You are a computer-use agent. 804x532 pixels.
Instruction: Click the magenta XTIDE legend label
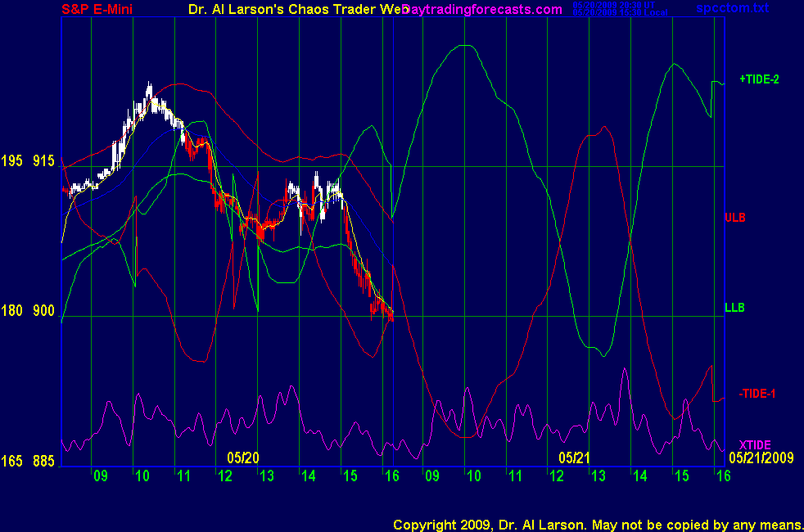tap(756, 444)
